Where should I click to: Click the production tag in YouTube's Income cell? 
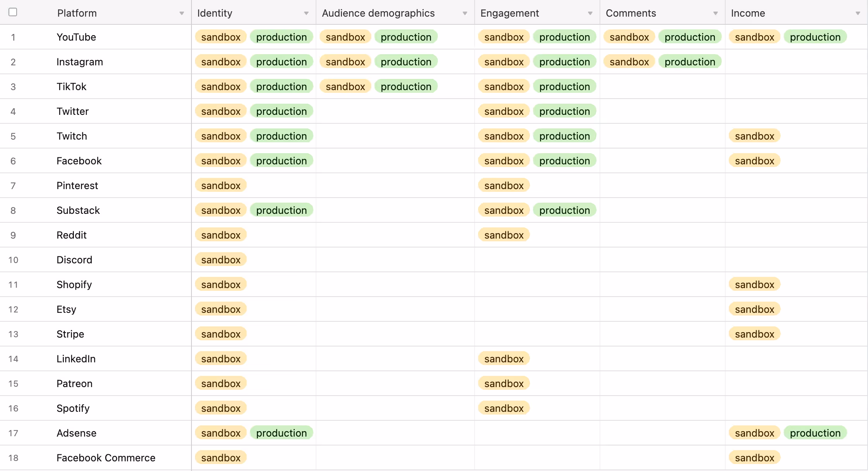click(815, 37)
